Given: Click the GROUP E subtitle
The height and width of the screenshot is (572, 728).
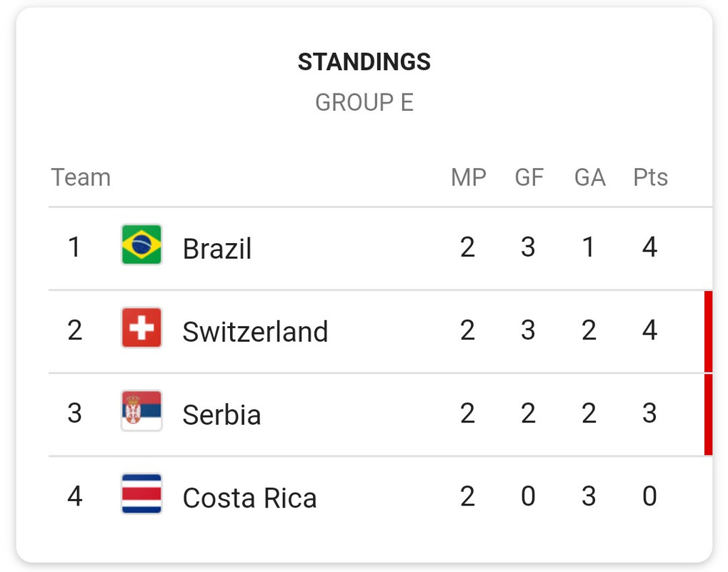Looking at the screenshot, I should point(364,102).
